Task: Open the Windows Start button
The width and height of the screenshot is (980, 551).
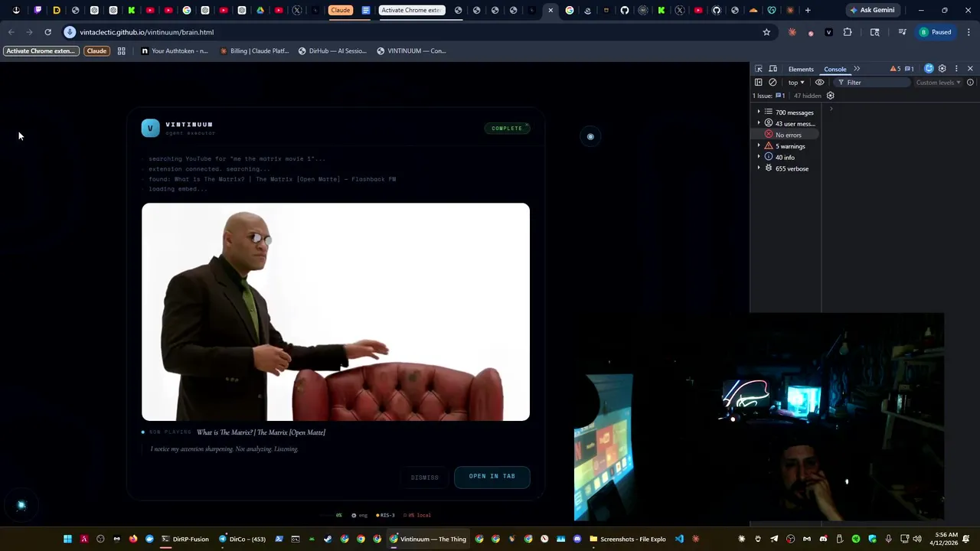Action: 67,539
